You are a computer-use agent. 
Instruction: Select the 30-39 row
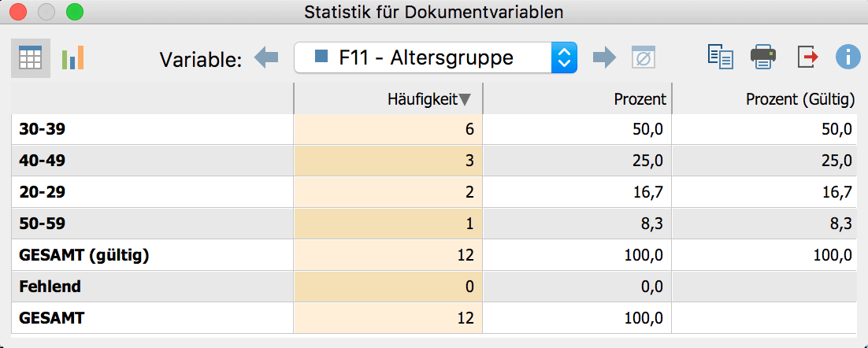[x=434, y=129]
